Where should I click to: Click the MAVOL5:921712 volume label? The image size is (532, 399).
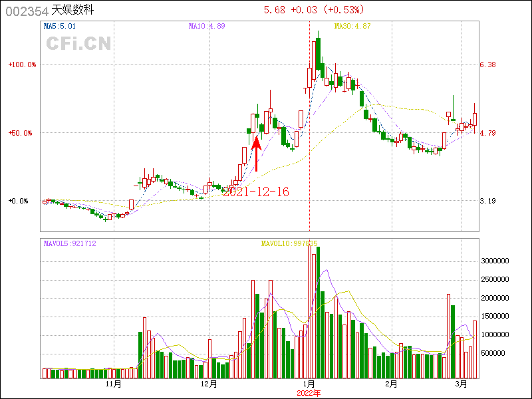coord(70,244)
